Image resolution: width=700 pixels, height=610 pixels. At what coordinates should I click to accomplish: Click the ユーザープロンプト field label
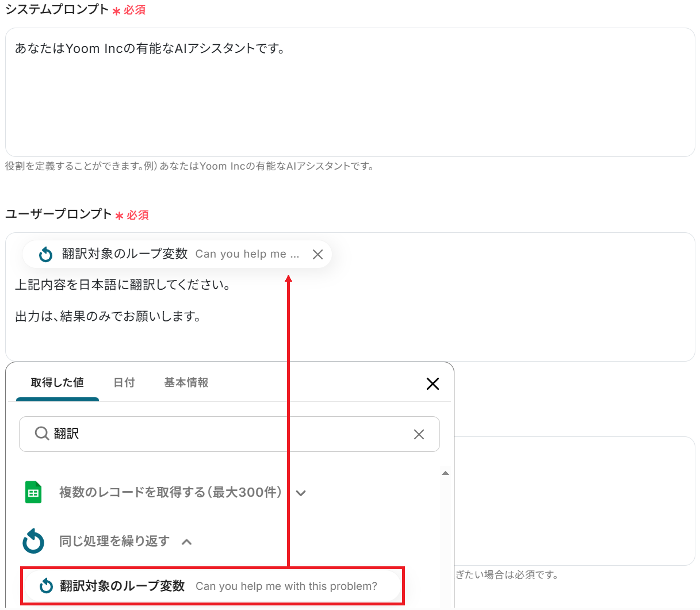(x=59, y=214)
